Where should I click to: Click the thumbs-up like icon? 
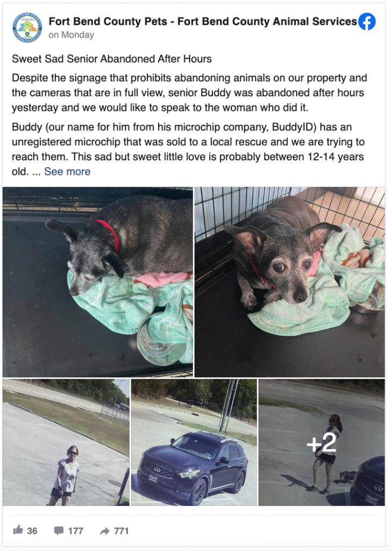(x=18, y=529)
